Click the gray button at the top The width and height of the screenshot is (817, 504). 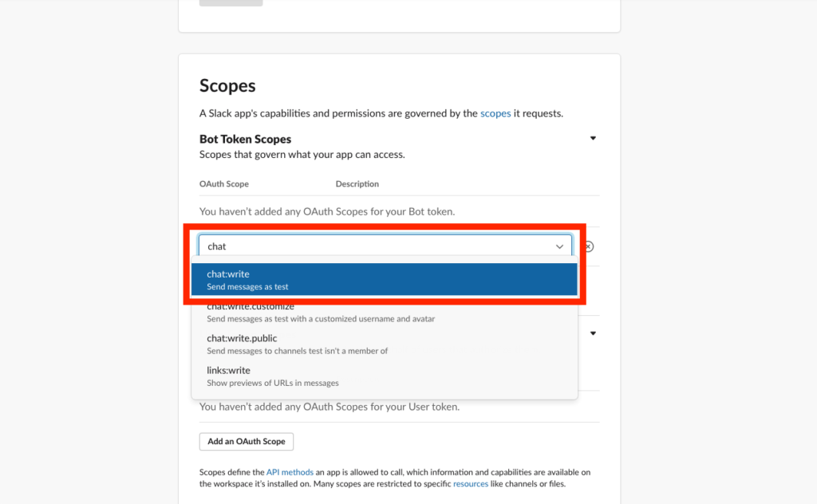pos(231,2)
